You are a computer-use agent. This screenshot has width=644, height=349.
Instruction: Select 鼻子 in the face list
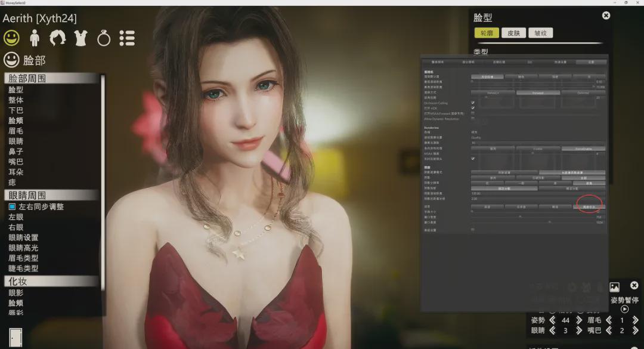16,152
